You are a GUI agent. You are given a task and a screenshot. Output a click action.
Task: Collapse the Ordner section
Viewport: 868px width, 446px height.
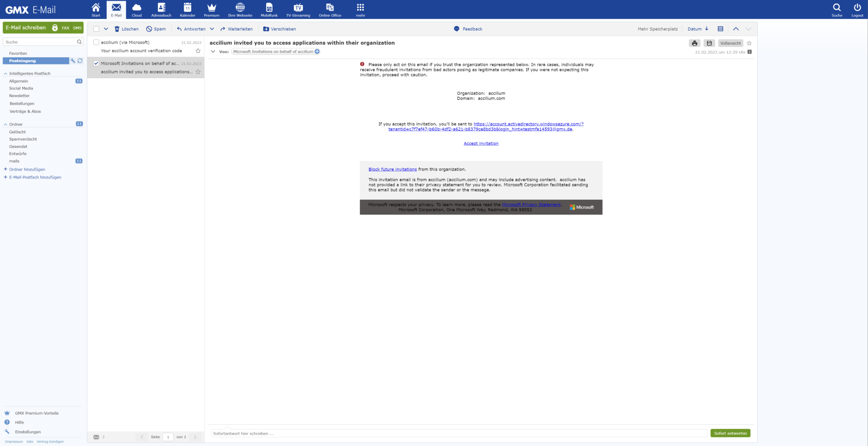coord(6,125)
